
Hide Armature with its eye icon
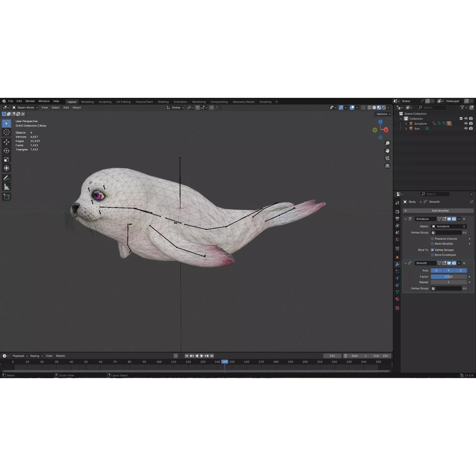[466, 123]
